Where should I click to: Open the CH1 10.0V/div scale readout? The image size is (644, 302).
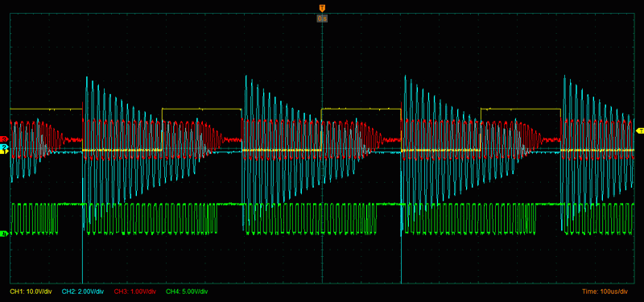tap(31, 292)
